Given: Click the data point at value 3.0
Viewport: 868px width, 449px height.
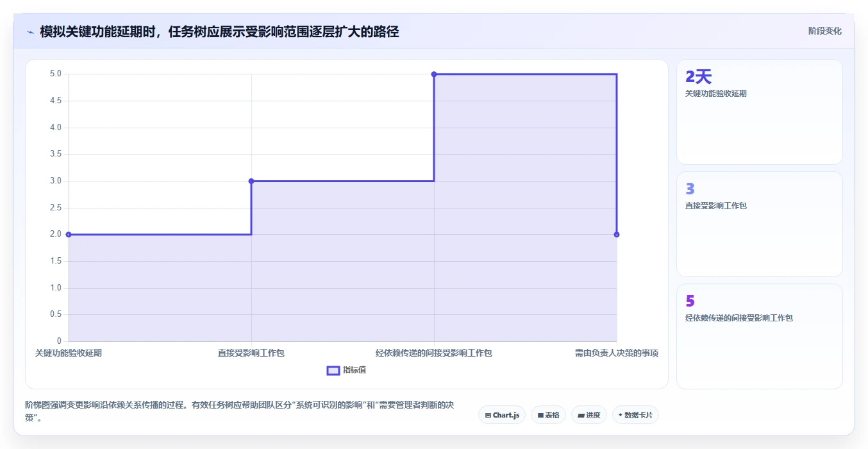Looking at the screenshot, I should tap(251, 181).
